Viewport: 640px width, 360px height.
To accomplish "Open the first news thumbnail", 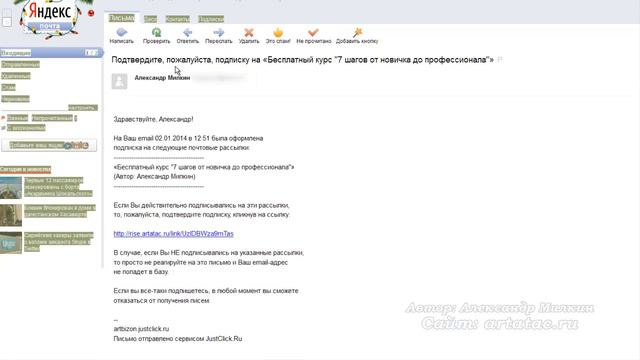I will (x=11, y=188).
